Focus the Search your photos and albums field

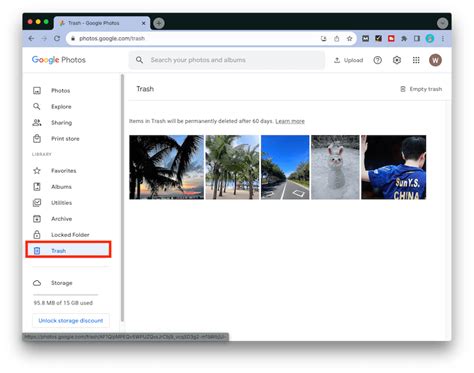227,60
